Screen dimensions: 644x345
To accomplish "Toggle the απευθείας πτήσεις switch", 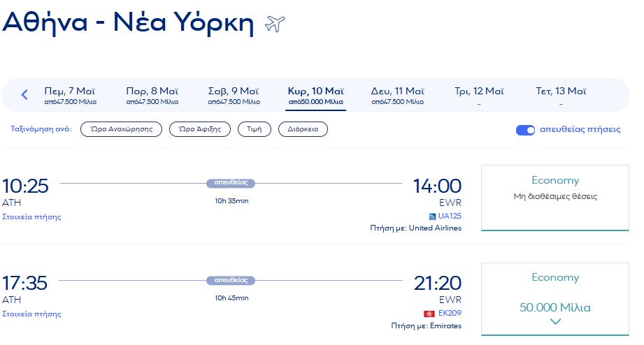I will click(525, 130).
